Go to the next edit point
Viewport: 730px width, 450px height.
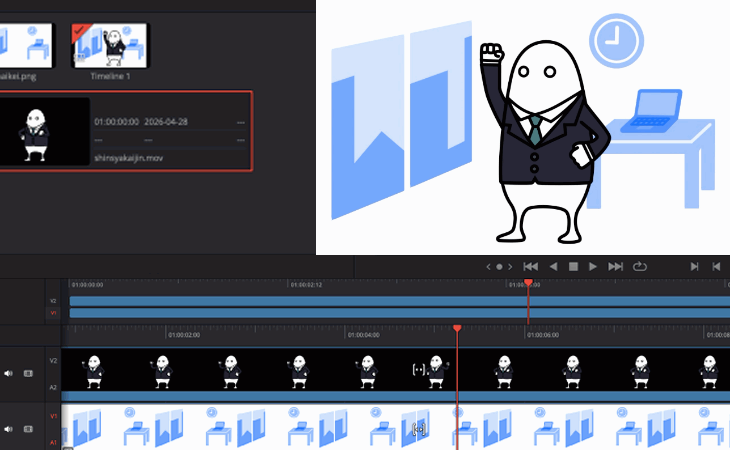[694, 267]
